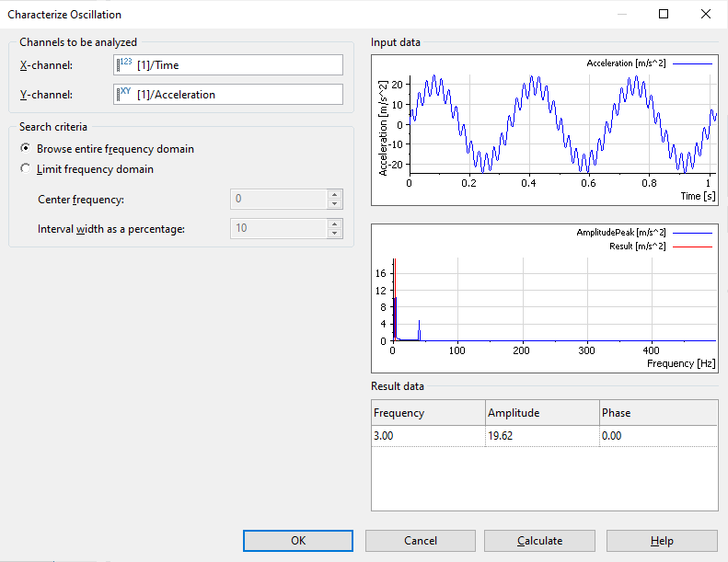Increase Center frequency with up arrow

(x=334, y=195)
